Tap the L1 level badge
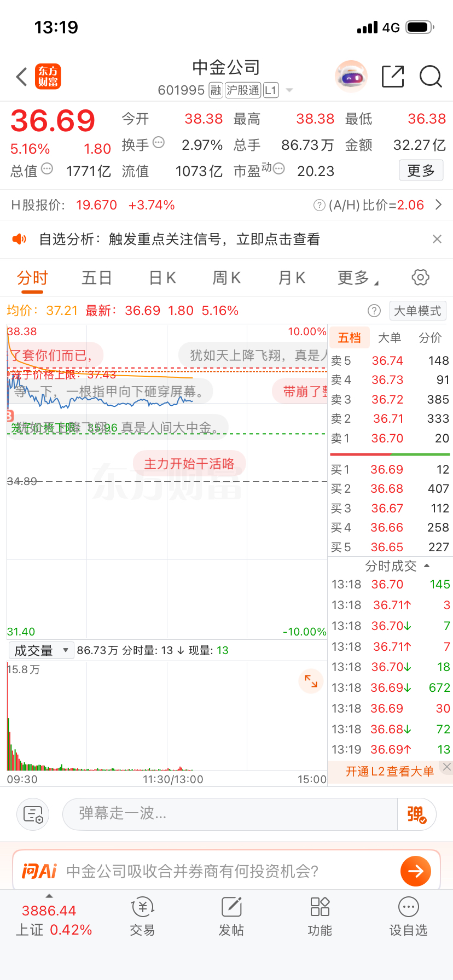The height and width of the screenshot is (980, 453). pyautogui.click(x=271, y=90)
